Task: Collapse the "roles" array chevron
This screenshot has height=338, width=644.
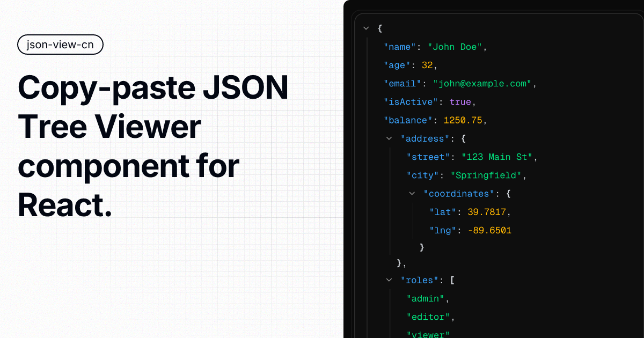Action: pos(389,280)
